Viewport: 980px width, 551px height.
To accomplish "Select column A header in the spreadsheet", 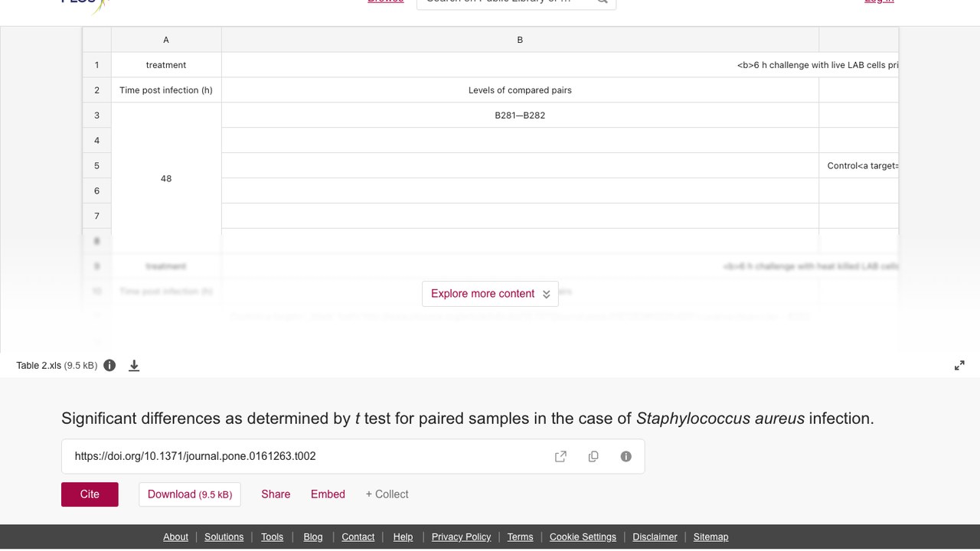I will click(166, 40).
